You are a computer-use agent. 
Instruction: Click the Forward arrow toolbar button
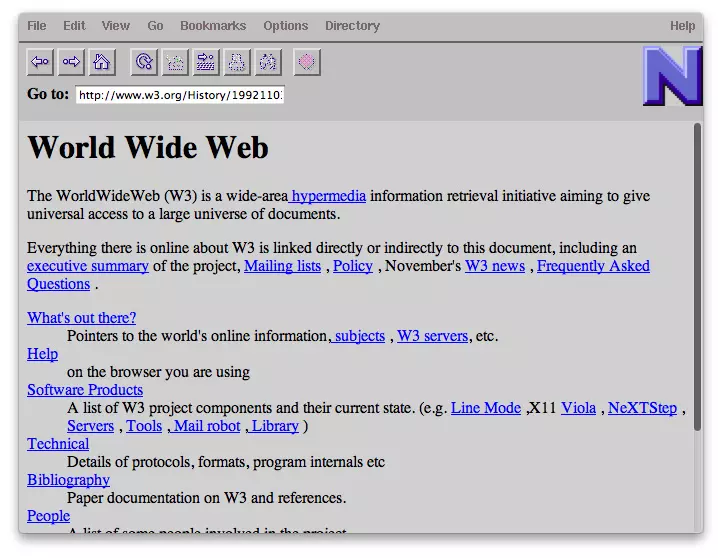(x=71, y=62)
